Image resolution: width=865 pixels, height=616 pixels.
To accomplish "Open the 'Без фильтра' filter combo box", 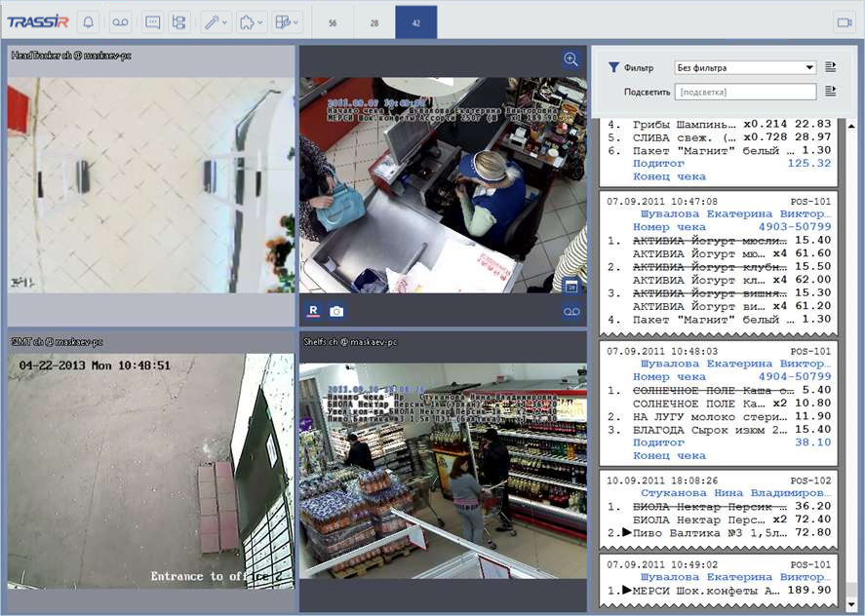I will (745, 68).
